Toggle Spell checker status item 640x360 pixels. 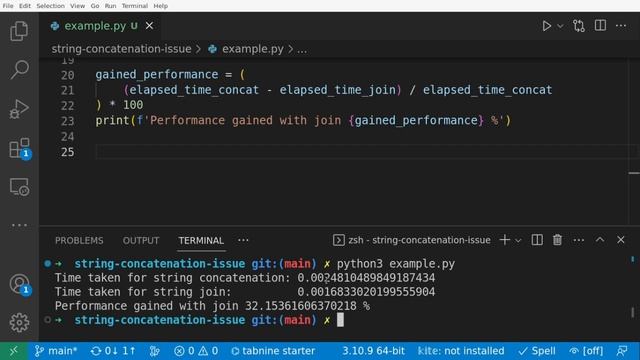point(537,351)
